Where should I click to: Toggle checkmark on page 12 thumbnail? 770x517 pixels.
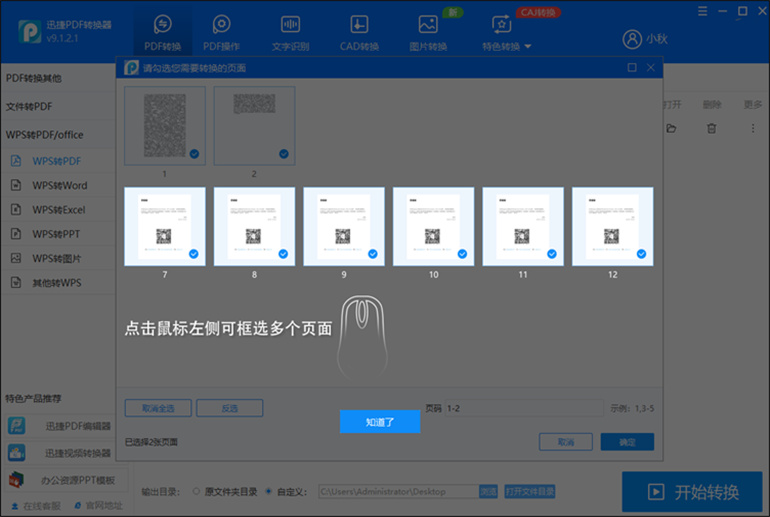641,254
